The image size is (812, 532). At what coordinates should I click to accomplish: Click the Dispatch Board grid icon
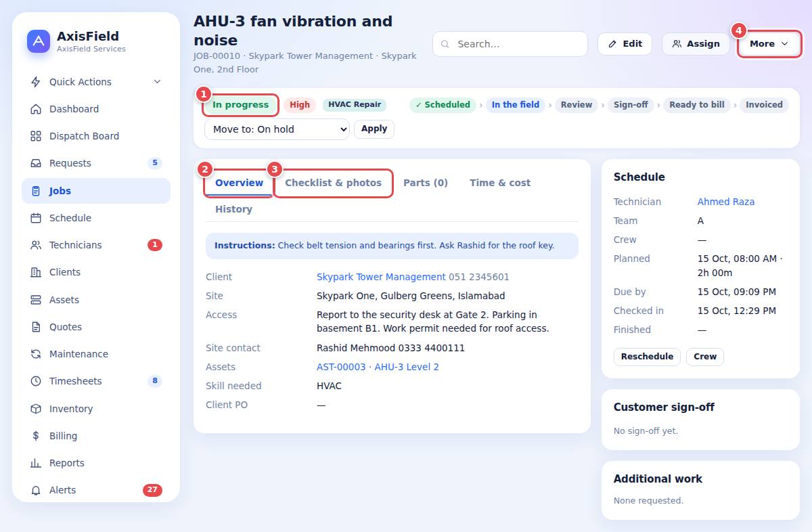tap(36, 136)
